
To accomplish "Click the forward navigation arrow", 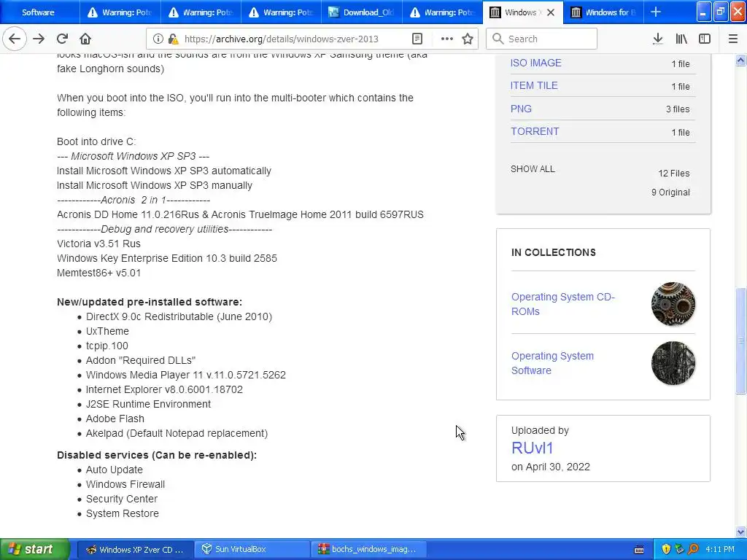I will coord(39,39).
